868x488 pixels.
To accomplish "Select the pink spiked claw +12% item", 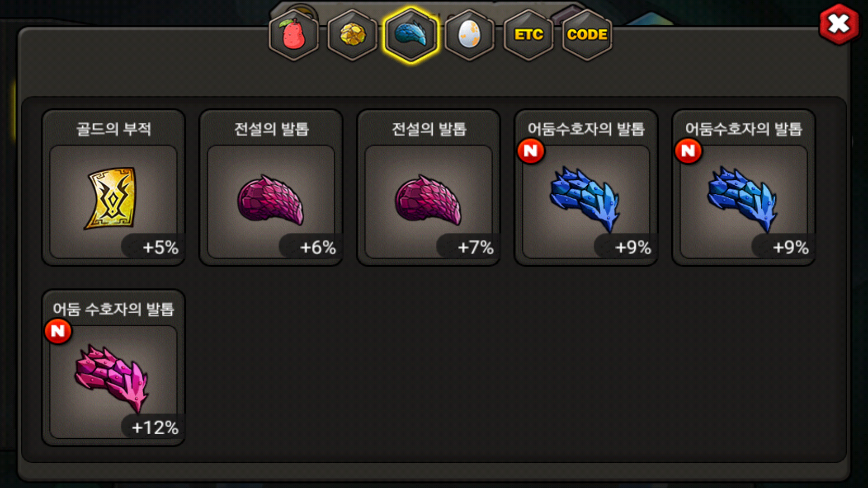I will [113, 368].
